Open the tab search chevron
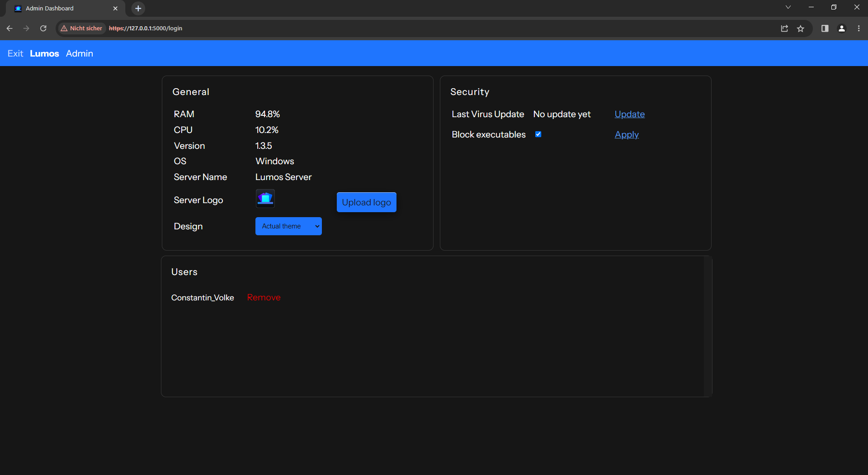 788,7
